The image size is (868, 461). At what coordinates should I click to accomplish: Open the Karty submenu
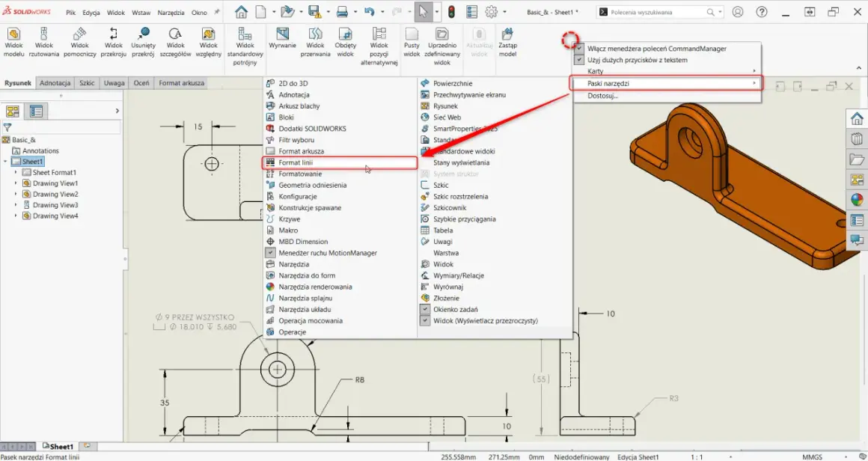[x=667, y=71]
